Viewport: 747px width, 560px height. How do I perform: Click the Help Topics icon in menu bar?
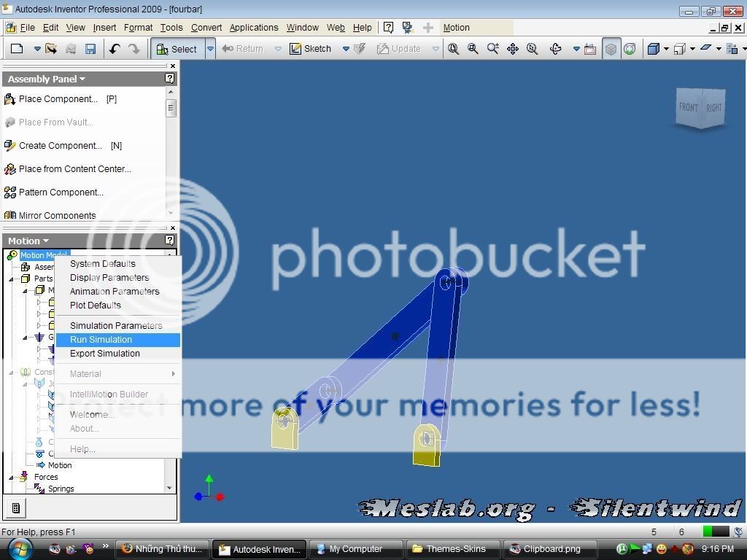[388, 28]
